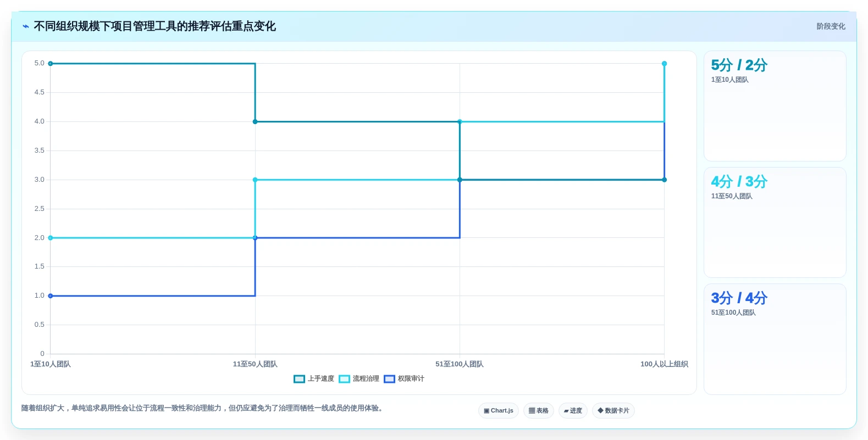The width and height of the screenshot is (868, 440).
Task: Toggle the 上手速度 legend item
Action: [x=314, y=379]
